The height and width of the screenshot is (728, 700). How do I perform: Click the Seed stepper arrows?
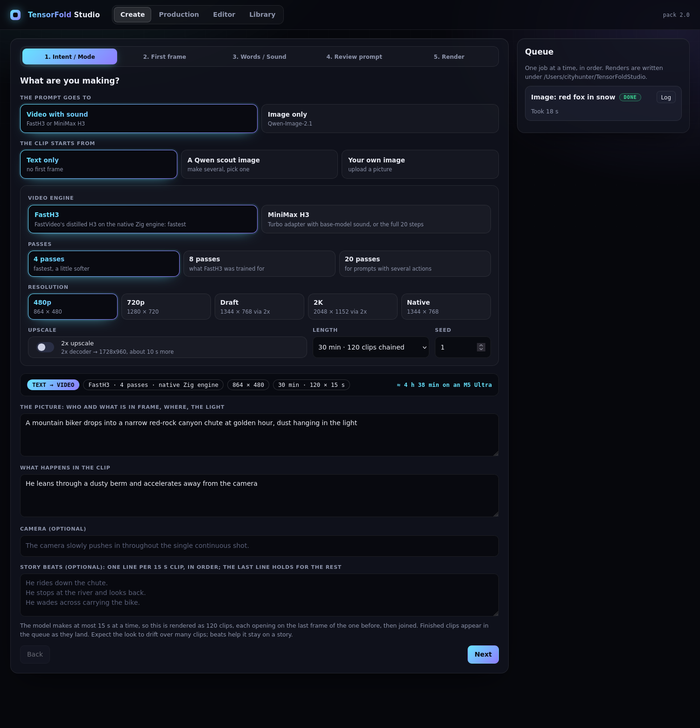coord(481,347)
